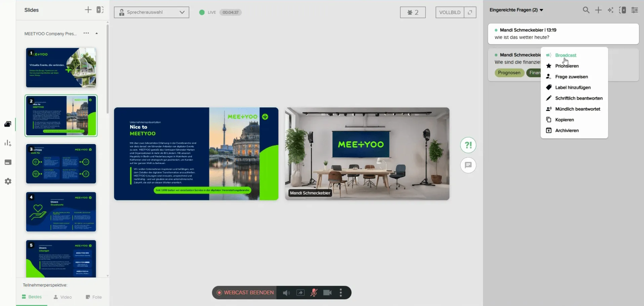Image resolution: width=644 pixels, height=306 pixels.
Task: Choose Archivieren from context menu
Action: 567,131
